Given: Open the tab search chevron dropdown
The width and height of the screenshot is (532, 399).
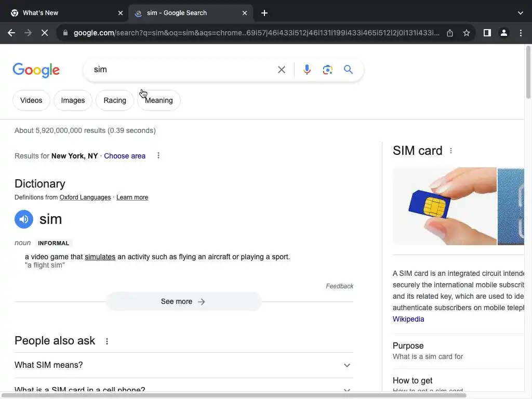Looking at the screenshot, I should [x=520, y=13].
